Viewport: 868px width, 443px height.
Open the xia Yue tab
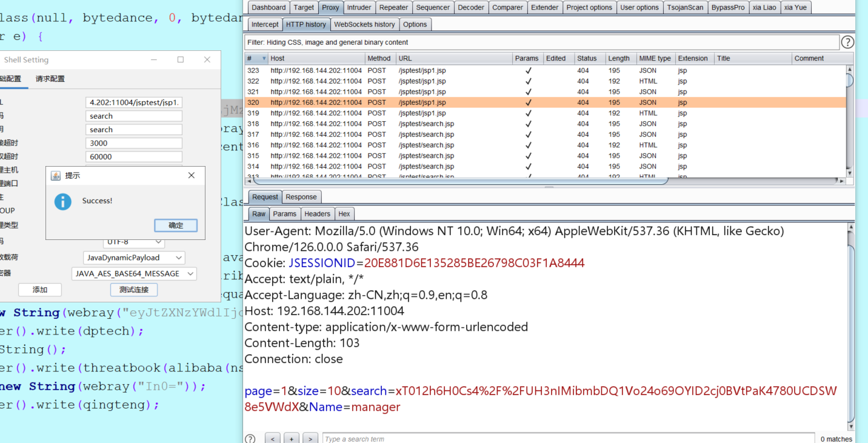795,7
